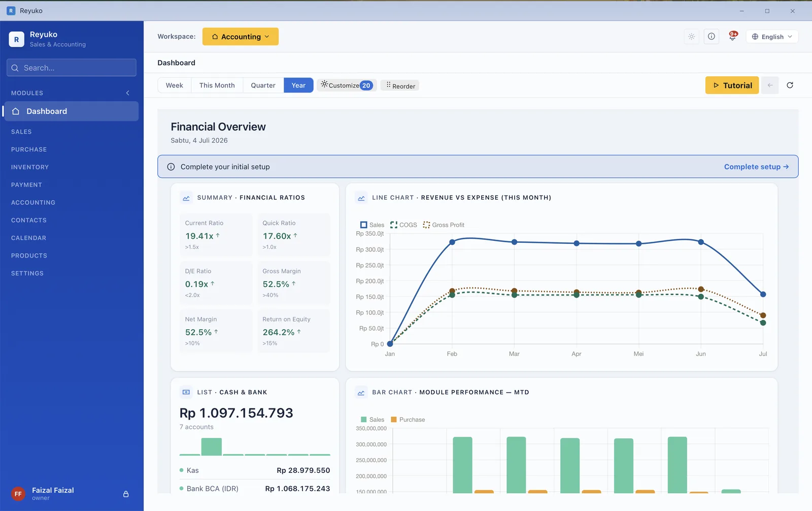Viewport: 812px width, 511px height.
Task: Click the Rp 1.097.154.793 total balance
Action: [x=236, y=413]
